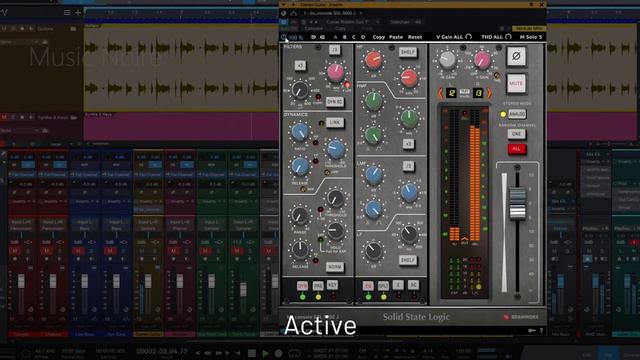Click the redo arrow in the plugin toolbar
Image resolution: width=640 pixels, height=360 pixels.
[322, 37]
